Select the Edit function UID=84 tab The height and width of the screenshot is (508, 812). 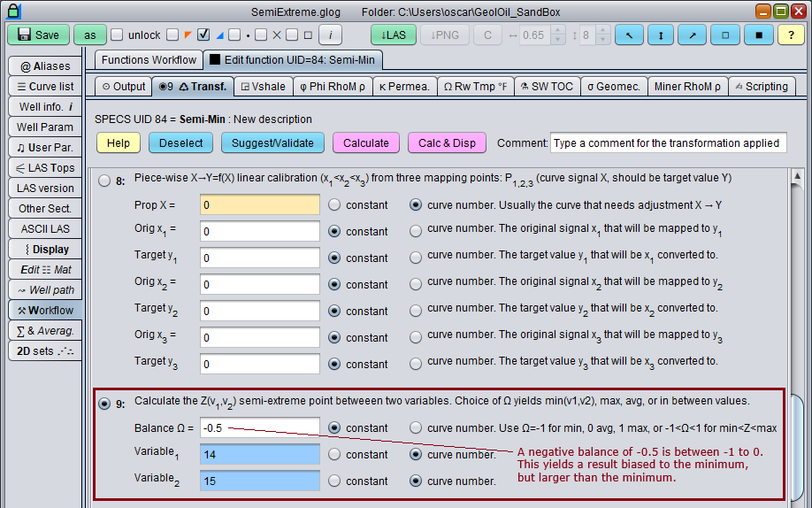(293, 60)
